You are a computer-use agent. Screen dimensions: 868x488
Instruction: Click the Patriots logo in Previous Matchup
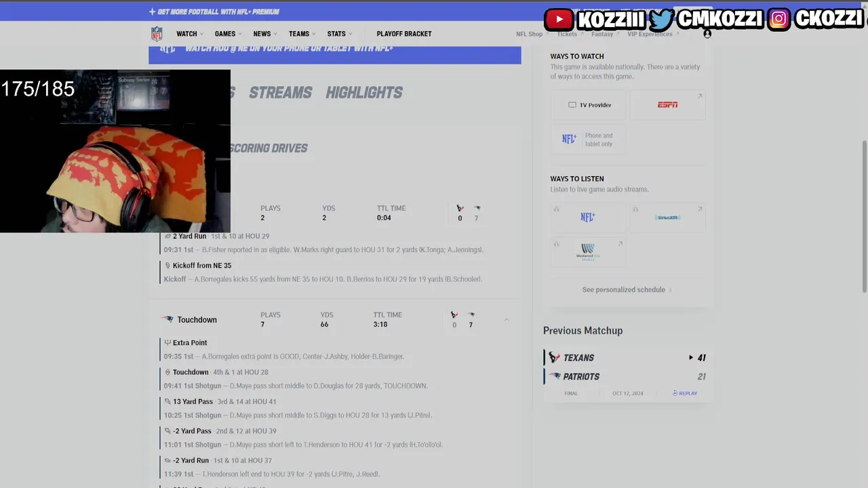pos(555,376)
